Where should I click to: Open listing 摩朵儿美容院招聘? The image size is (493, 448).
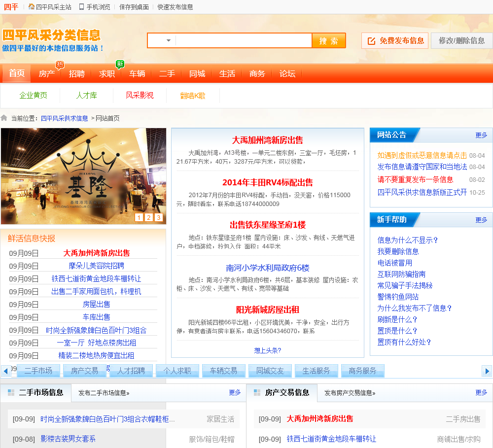coord(97,266)
